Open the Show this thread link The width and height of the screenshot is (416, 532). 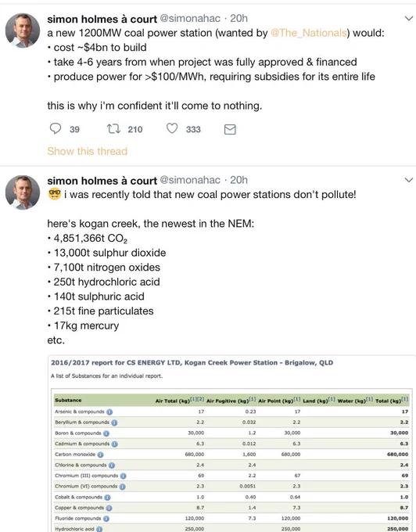coord(87,151)
